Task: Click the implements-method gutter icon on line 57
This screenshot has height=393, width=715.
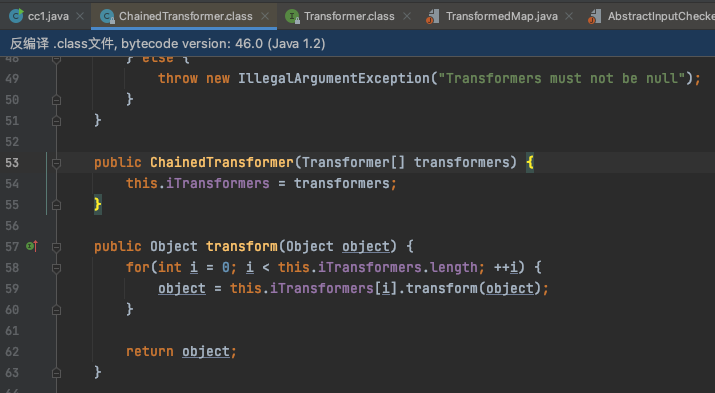Action: point(32,246)
